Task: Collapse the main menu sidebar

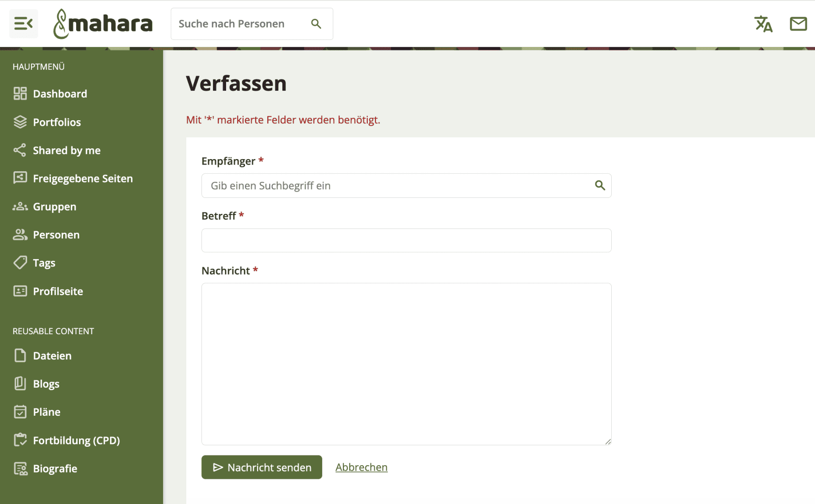Action: [x=23, y=23]
